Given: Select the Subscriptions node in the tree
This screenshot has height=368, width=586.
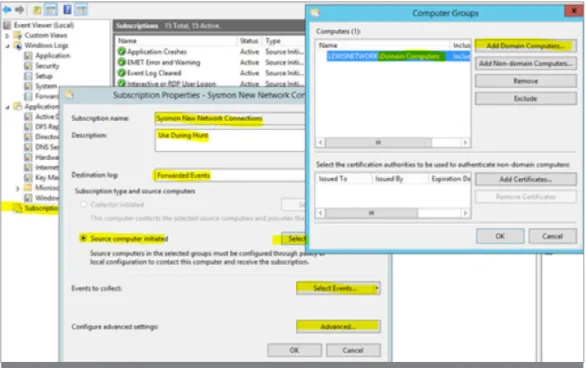Looking at the screenshot, I should [41, 208].
